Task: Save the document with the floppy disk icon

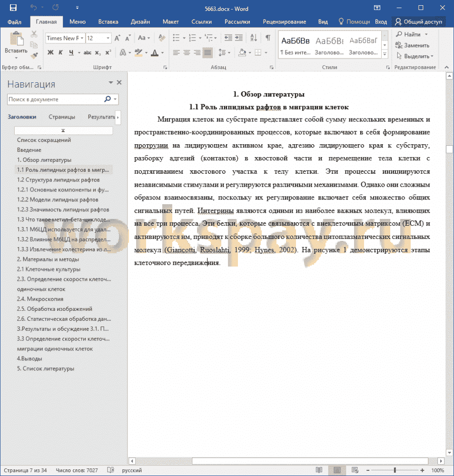Action: (x=13, y=8)
